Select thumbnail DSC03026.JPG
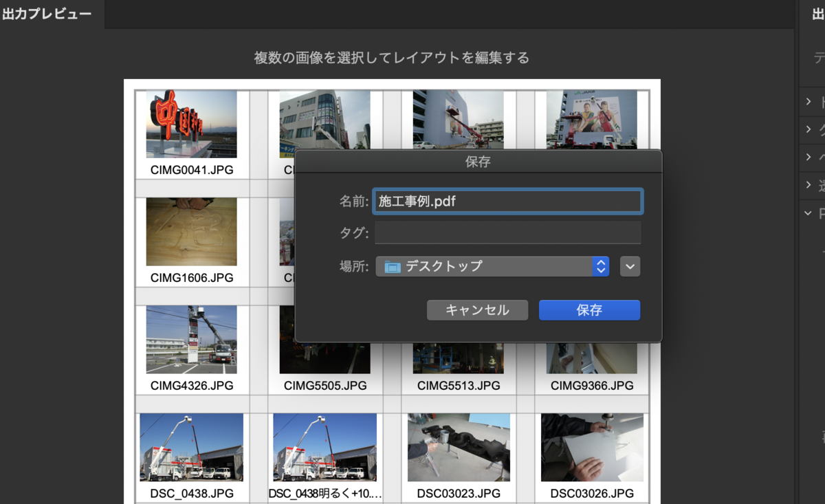 (592, 447)
